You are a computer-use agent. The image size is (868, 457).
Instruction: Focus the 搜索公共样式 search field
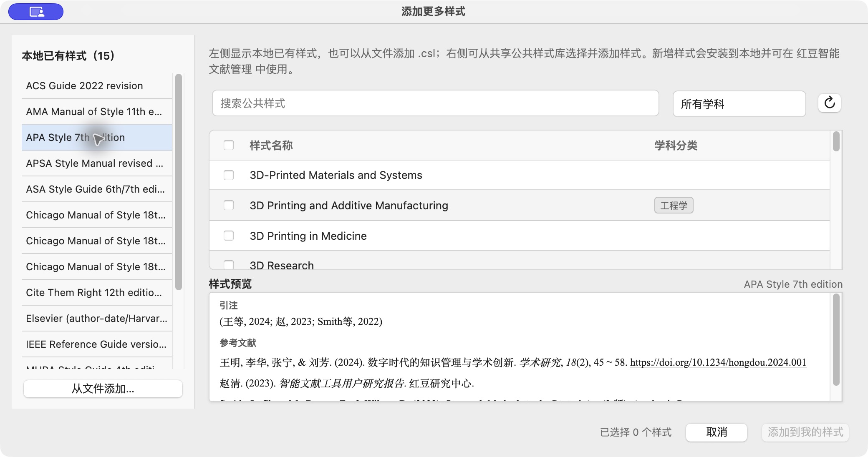(435, 103)
